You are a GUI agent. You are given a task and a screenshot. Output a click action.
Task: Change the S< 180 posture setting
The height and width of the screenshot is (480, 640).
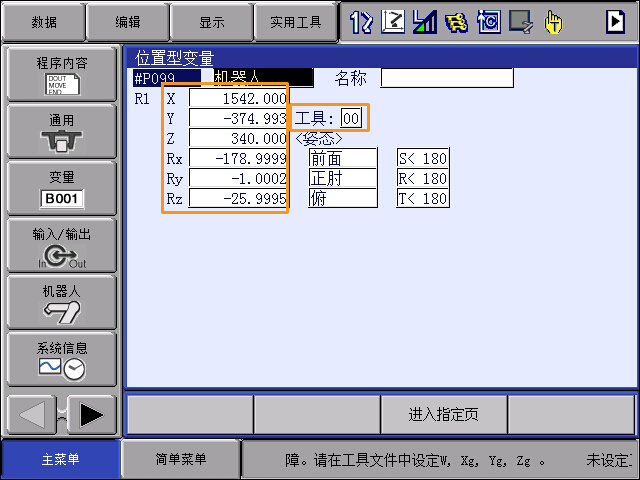[x=423, y=158]
